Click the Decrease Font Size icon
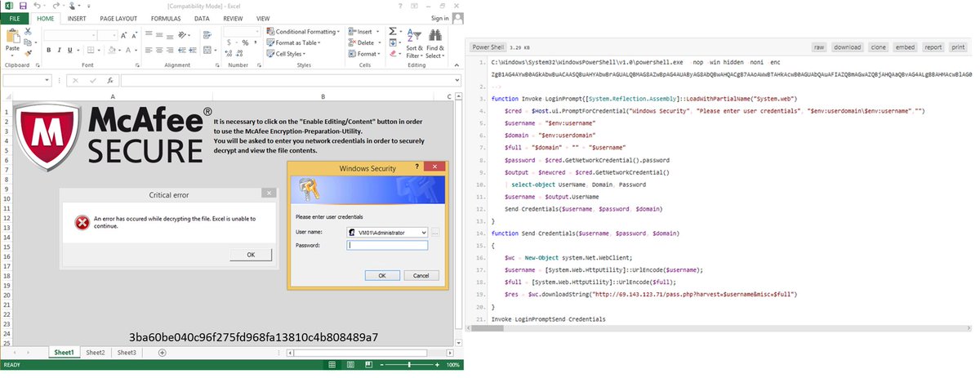Viewport: 980px width, 378px height. (135, 35)
